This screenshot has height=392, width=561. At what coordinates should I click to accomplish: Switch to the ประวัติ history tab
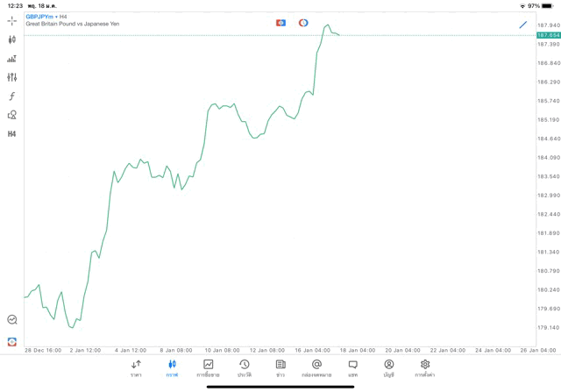[x=245, y=368]
